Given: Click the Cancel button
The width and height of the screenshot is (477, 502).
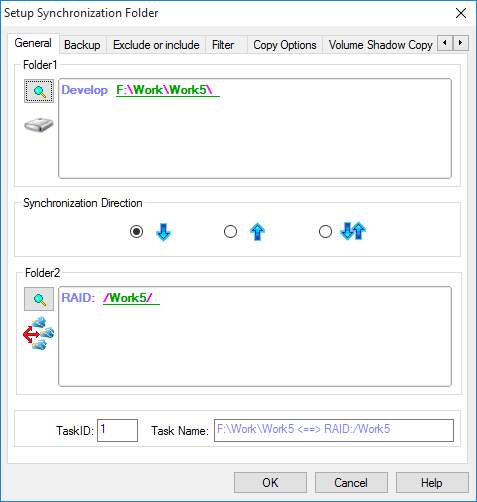Looking at the screenshot, I should click(x=351, y=482).
